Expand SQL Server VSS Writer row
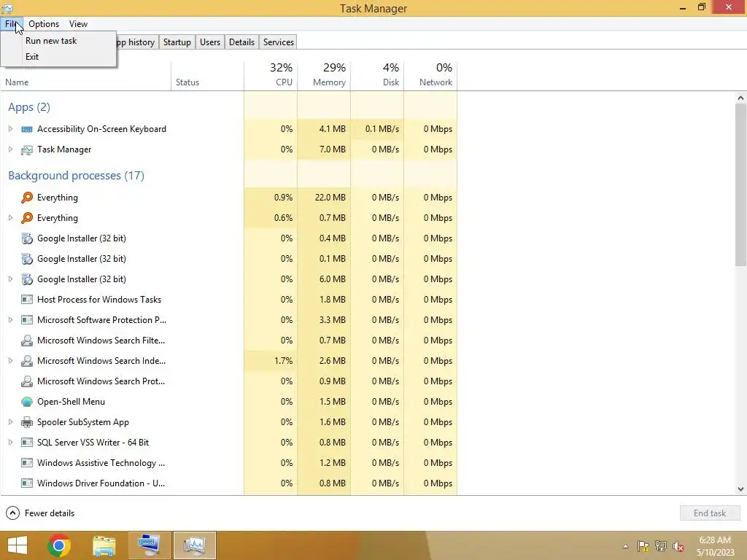Viewport: 747px width, 560px height. click(x=10, y=443)
